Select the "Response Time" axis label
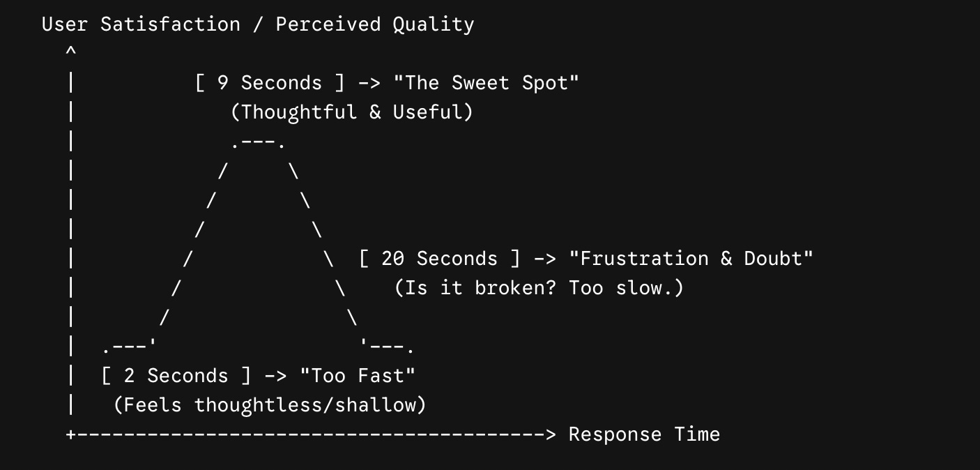The image size is (980, 470). coord(644,434)
